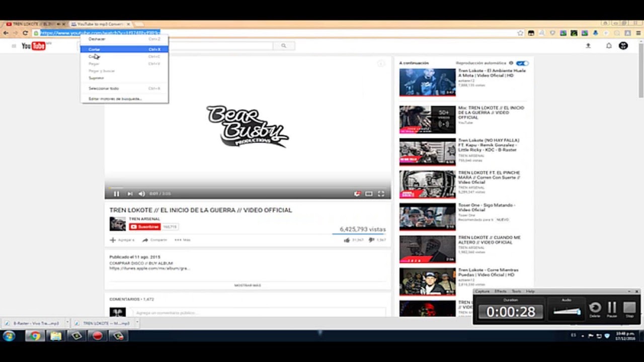Expand the description with MOSTRAR MÁS

[248, 286]
